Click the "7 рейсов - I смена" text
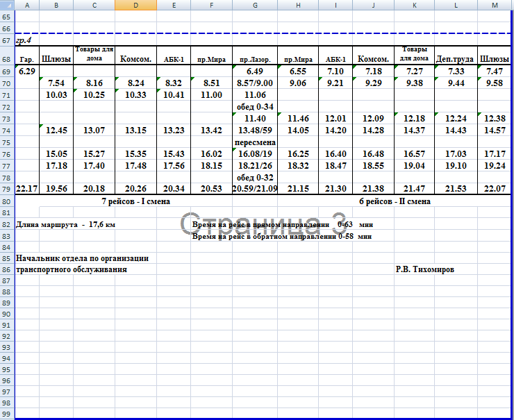The width and height of the screenshot is (514, 420). pyautogui.click(x=136, y=201)
